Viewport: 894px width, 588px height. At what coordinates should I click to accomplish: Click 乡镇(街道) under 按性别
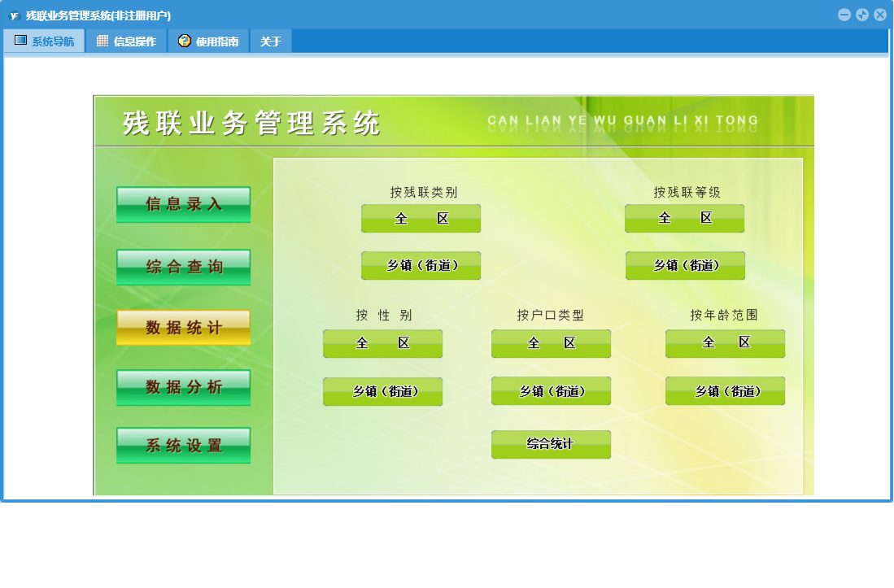(x=382, y=391)
